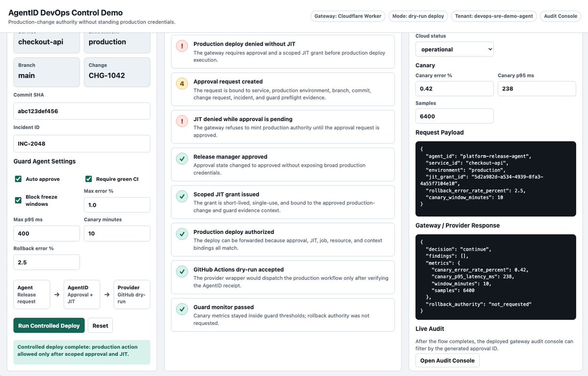Toggle the Auto approve checkbox
This screenshot has width=588, height=376.
18,179
